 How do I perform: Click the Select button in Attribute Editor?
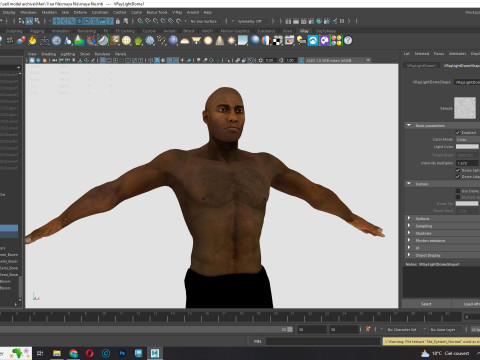[x=426, y=304]
